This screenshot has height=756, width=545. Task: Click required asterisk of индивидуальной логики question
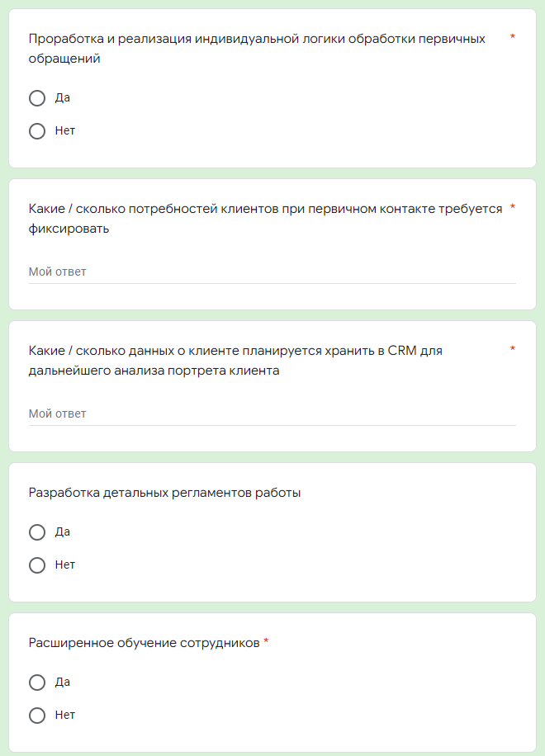click(x=513, y=36)
